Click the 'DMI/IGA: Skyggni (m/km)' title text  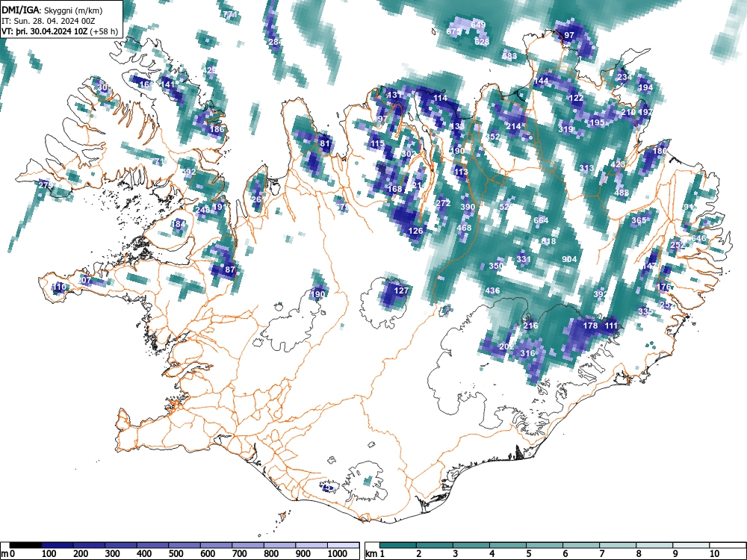click(x=52, y=10)
